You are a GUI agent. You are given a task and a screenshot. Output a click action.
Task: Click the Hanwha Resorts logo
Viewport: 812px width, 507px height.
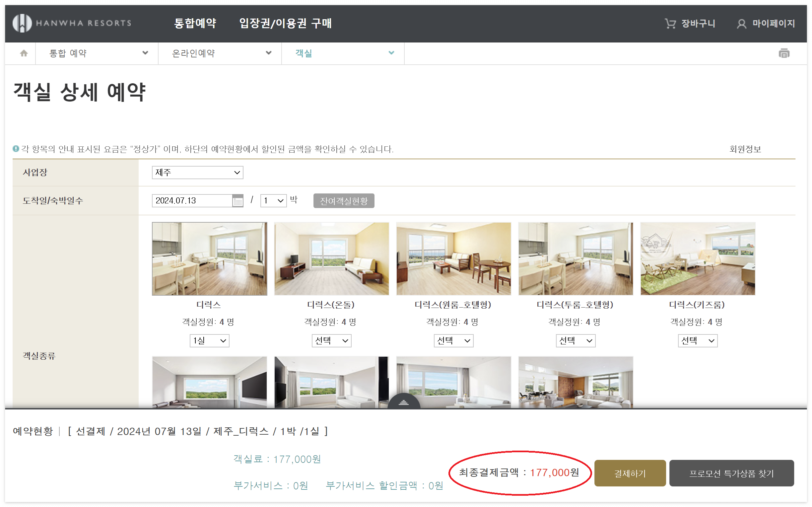(x=71, y=23)
